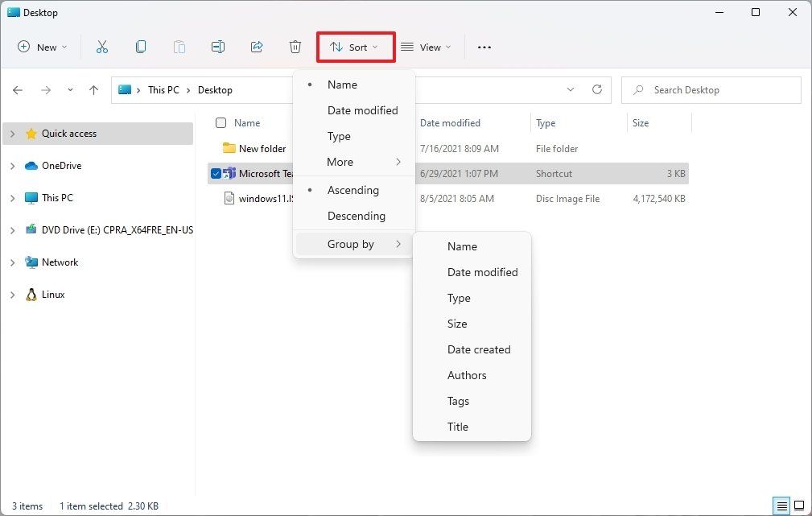Rename the selected file from toolbar
Viewport: 812px width, 516px height.
217,47
